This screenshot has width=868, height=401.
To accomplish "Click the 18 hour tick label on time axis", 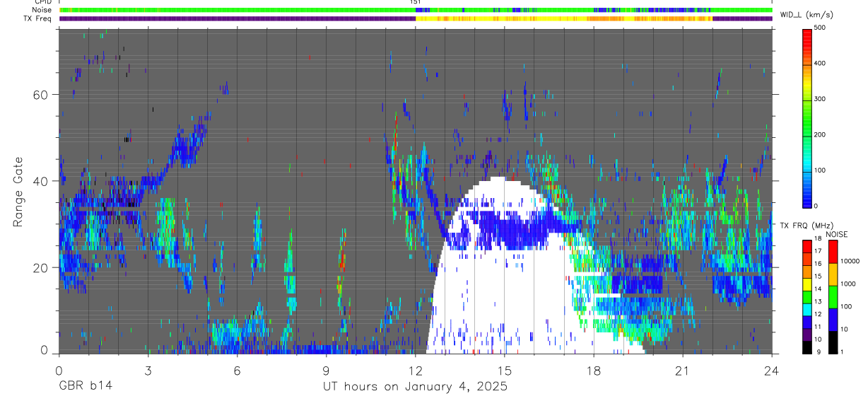I will tap(594, 371).
